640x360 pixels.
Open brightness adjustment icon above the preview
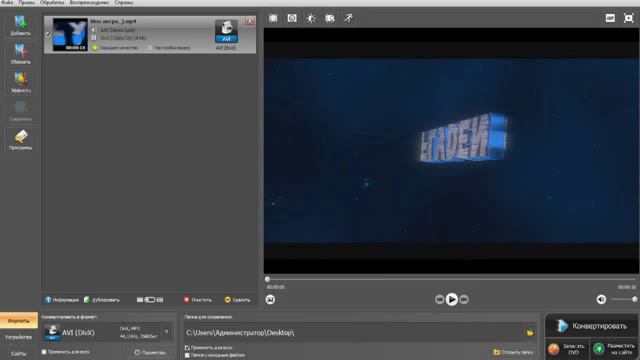point(311,18)
